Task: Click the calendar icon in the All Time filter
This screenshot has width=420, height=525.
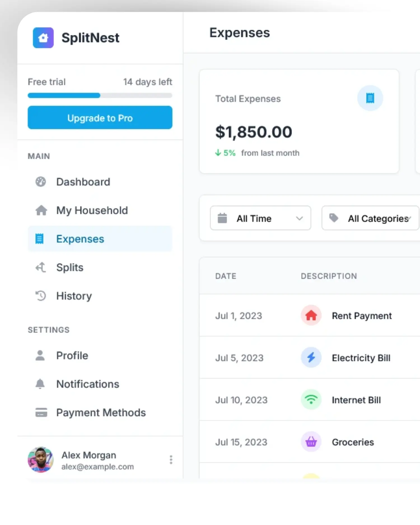Action: coord(222,218)
